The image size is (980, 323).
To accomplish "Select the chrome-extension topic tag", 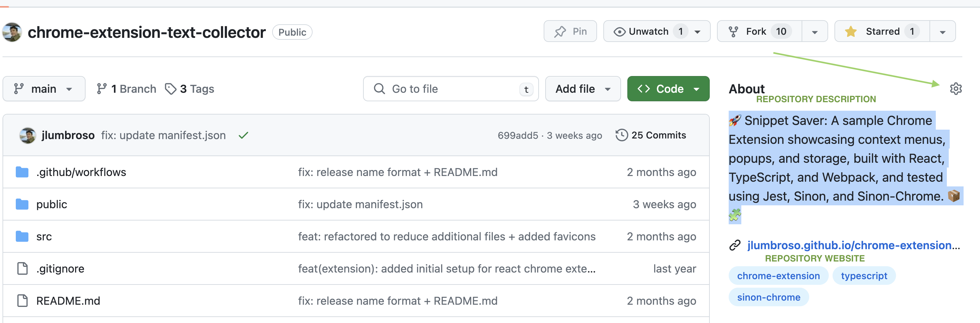I will coord(778,276).
